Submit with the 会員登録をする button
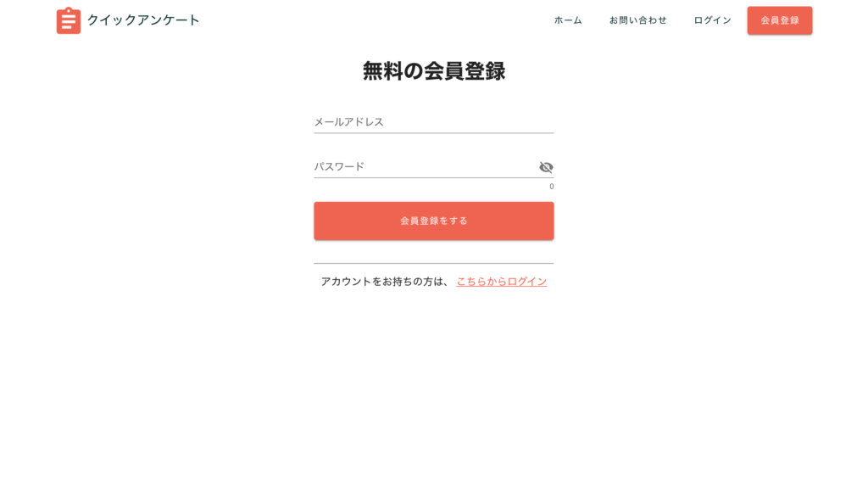The width and height of the screenshot is (868, 498). (433, 221)
